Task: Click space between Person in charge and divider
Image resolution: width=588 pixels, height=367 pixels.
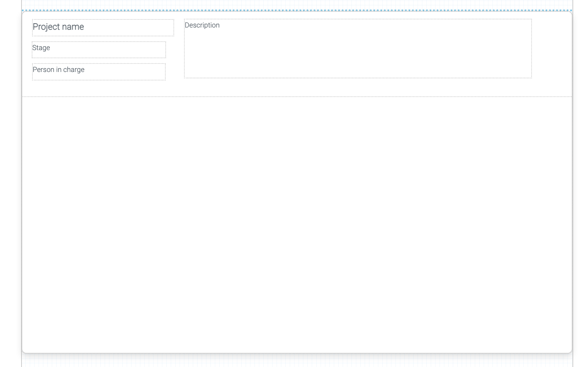Action: (x=99, y=88)
